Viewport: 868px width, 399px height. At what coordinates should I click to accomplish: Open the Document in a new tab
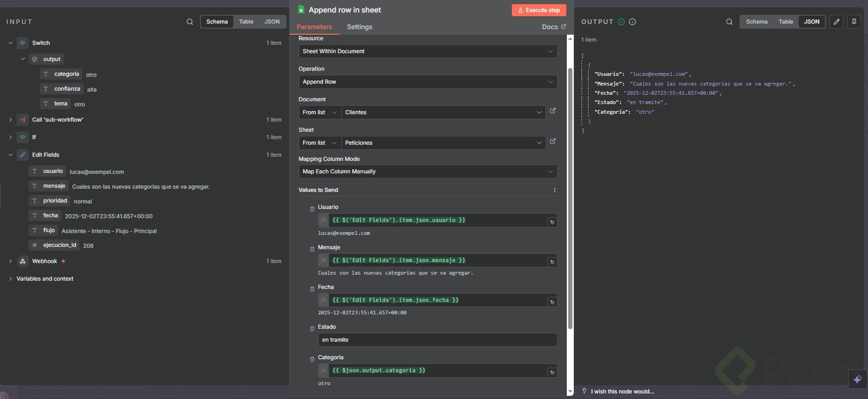click(x=552, y=111)
